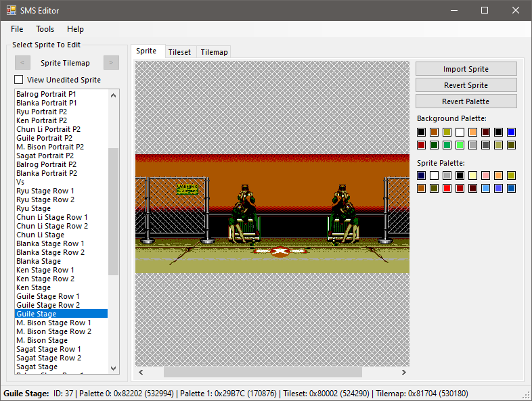Screen dimensions: 532x401
Task: Pick the blue background palette swatch
Action: [511, 132]
